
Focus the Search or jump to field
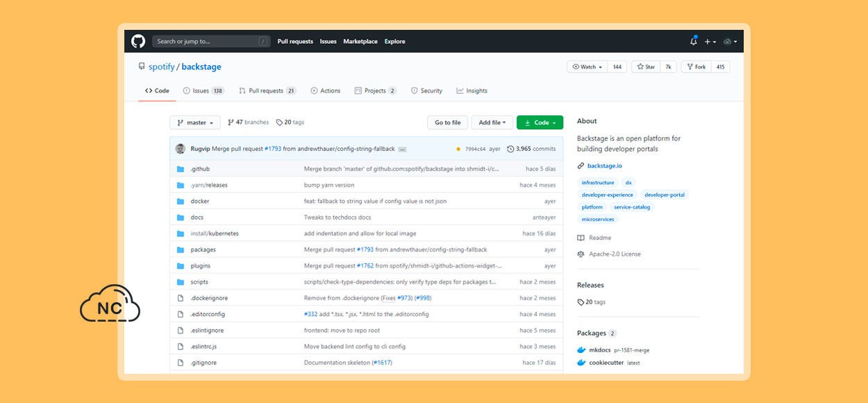tap(211, 42)
